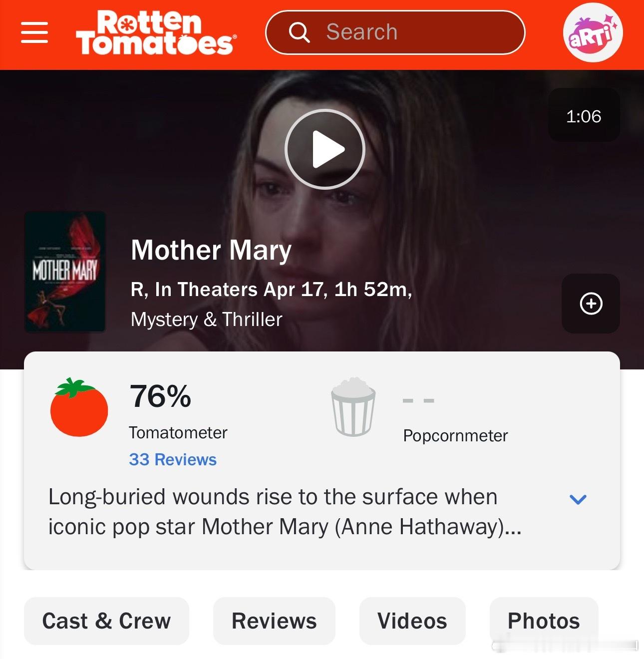Open the Mother Mary poster thumbnail
This screenshot has height=659, width=644.
(65, 272)
